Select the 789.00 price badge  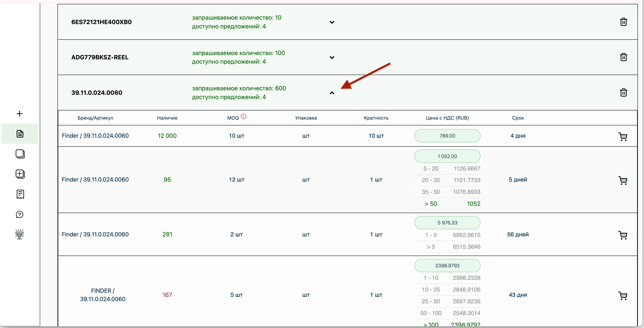click(447, 136)
